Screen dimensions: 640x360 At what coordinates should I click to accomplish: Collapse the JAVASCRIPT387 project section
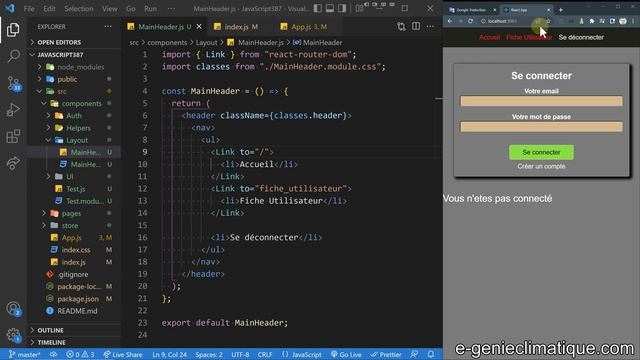60,54
